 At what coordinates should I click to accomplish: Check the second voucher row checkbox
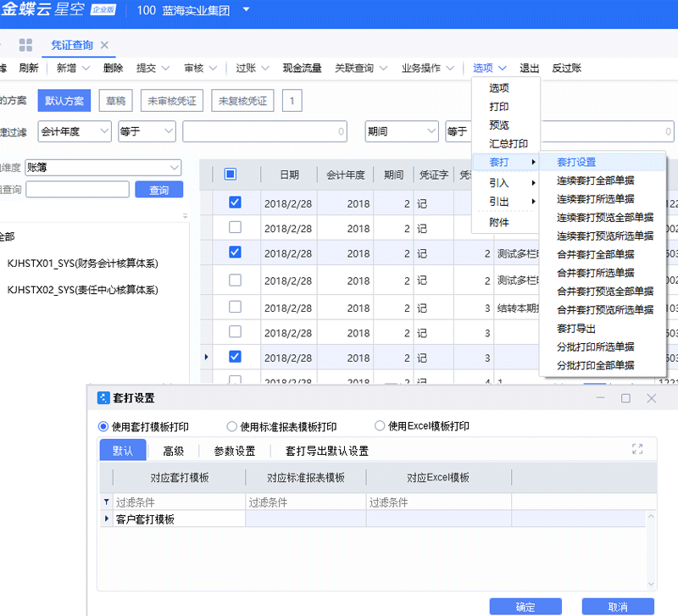click(235, 227)
